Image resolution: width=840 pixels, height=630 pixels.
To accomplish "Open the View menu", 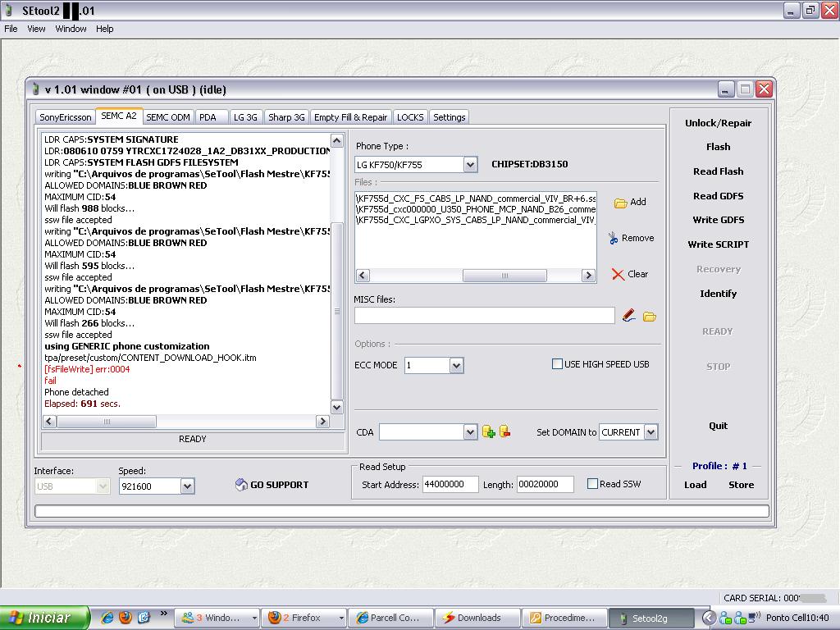I will click(36, 29).
